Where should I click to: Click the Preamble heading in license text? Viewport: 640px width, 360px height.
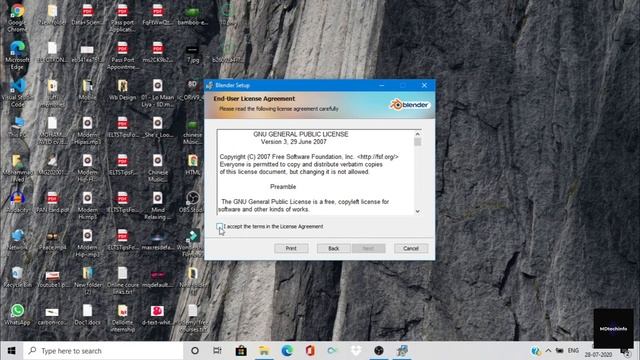click(x=283, y=187)
